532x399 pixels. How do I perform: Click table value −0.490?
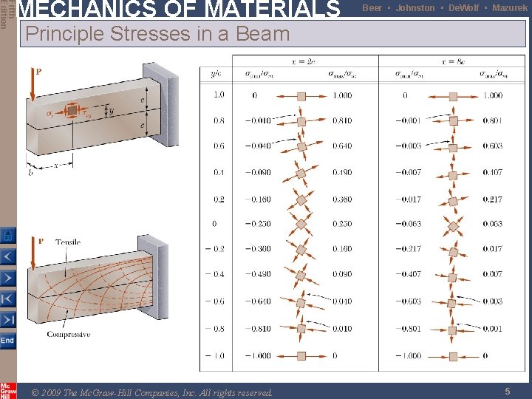click(258, 274)
